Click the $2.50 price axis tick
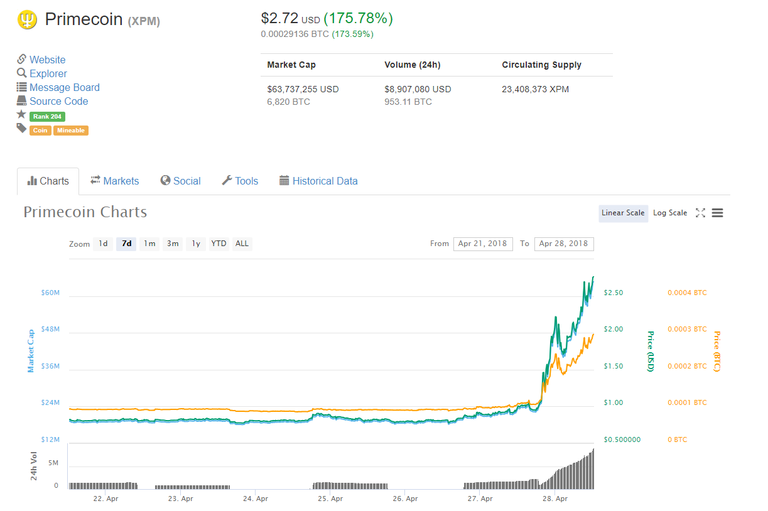768x511 pixels. coord(613,292)
